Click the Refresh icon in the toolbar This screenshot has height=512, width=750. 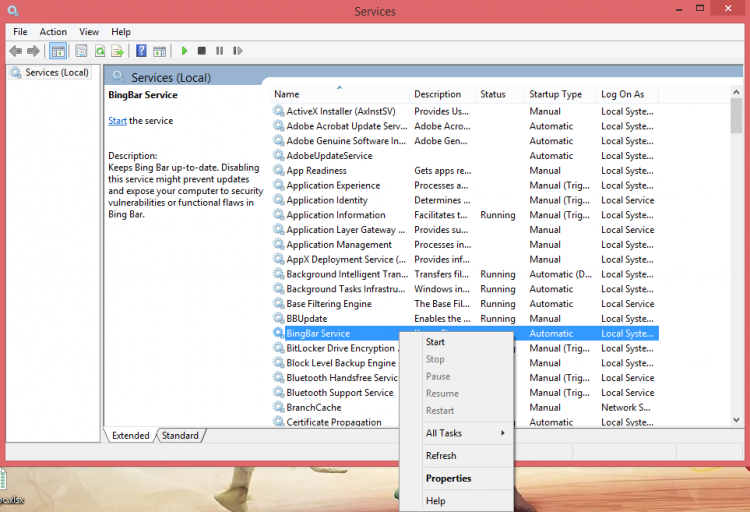tap(100, 51)
